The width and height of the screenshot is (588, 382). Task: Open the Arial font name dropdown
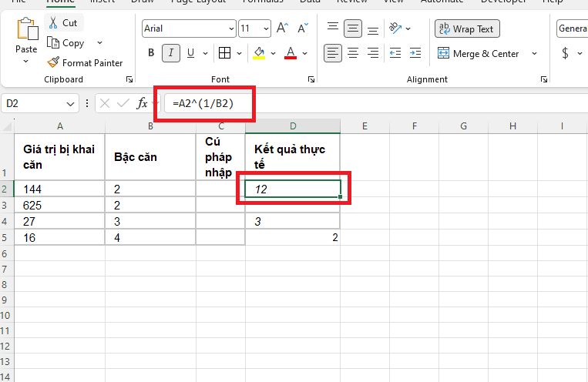(231, 28)
